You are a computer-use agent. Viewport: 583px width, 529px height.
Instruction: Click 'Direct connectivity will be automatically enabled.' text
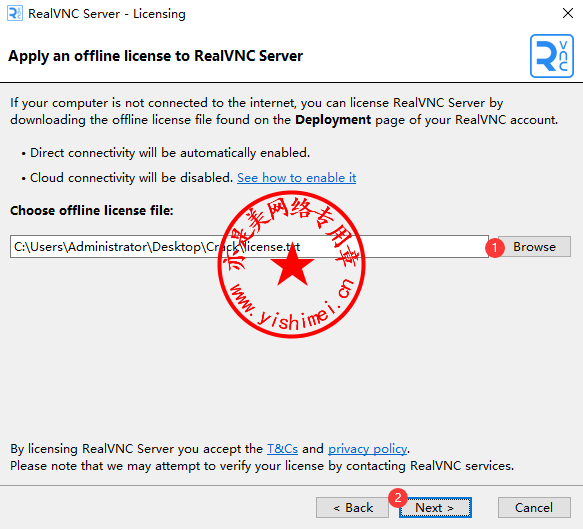(170, 153)
